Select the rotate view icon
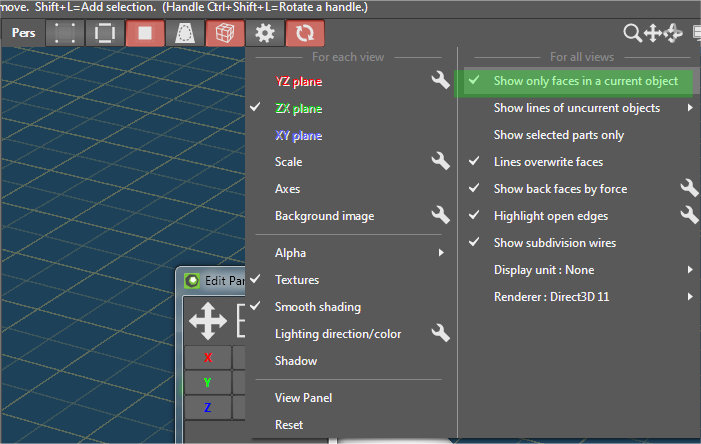 [673, 33]
